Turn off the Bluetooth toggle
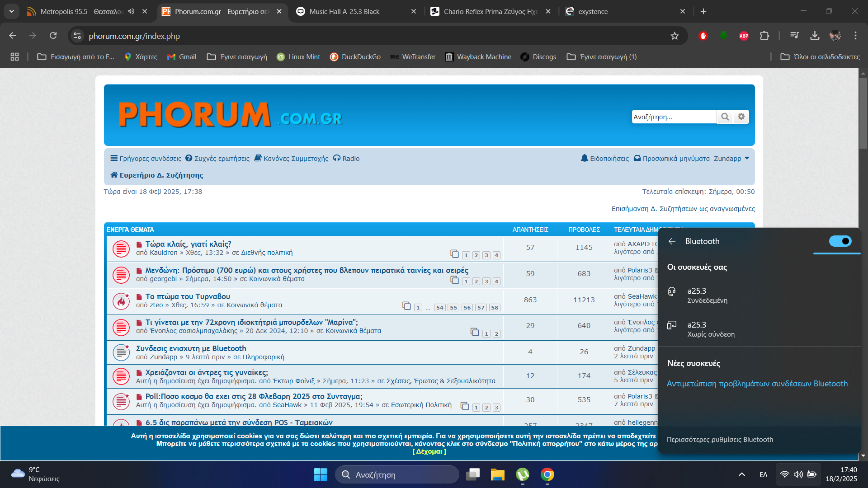This screenshot has height=488, width=868. (x=840, y=241)
